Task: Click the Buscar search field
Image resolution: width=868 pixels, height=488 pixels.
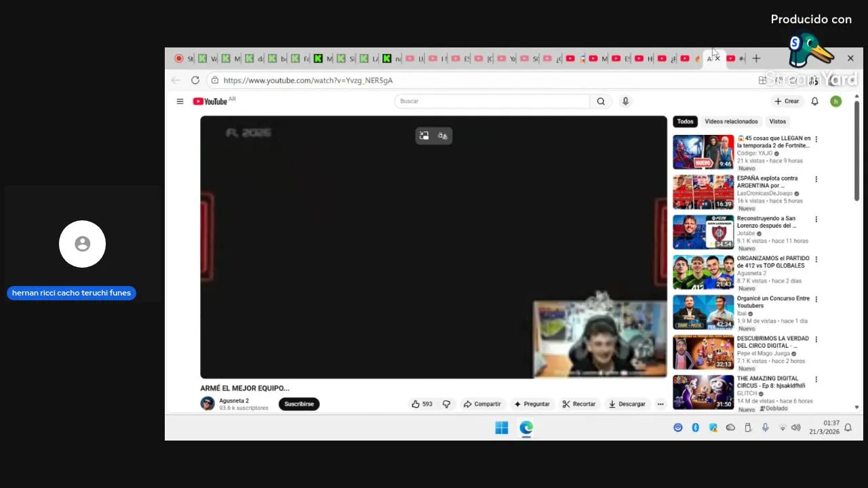Action: (x=492, y=102)
